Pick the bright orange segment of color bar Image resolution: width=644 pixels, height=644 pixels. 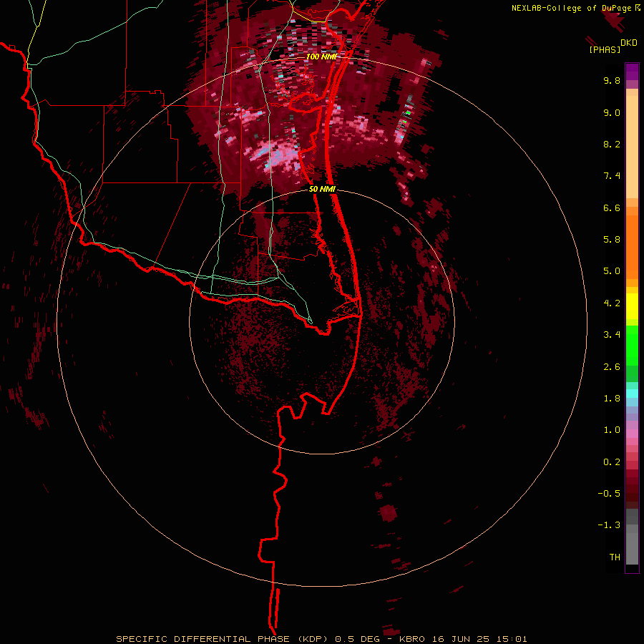632,247
